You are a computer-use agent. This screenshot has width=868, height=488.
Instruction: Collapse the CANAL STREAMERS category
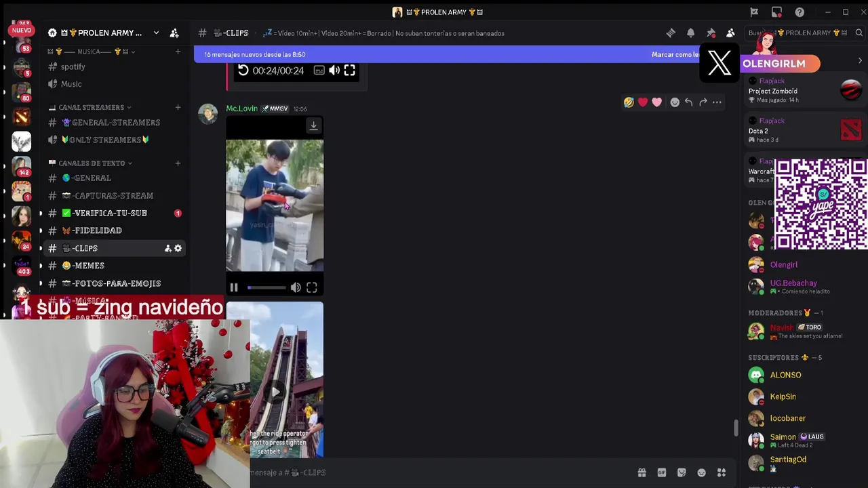(90, 107)
